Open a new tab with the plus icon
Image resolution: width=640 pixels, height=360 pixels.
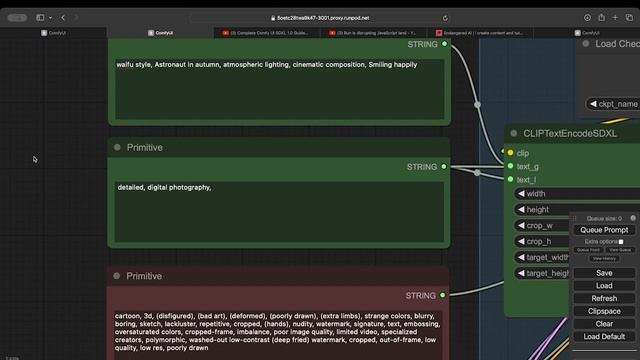615,18
